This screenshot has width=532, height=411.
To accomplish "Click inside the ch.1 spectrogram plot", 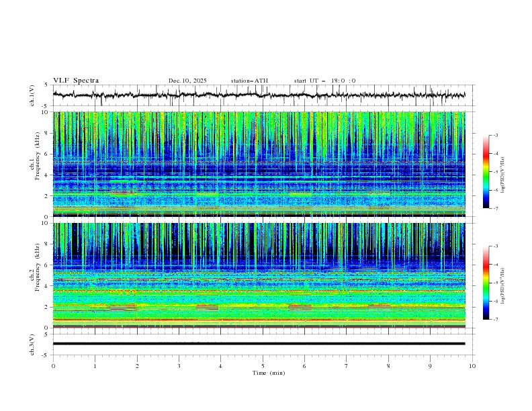I will [x=259, y=164].
